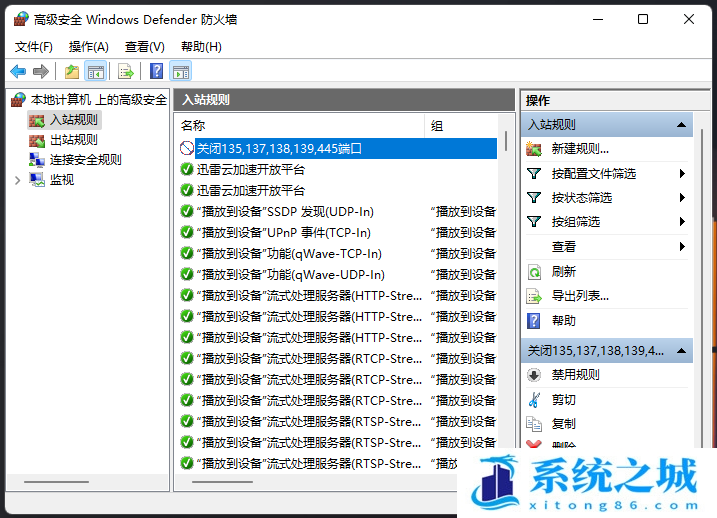The height and width of the screenshot is (518, 717).
Task: Click the help icon beside 帮助 action
Action: pos(534,321)
